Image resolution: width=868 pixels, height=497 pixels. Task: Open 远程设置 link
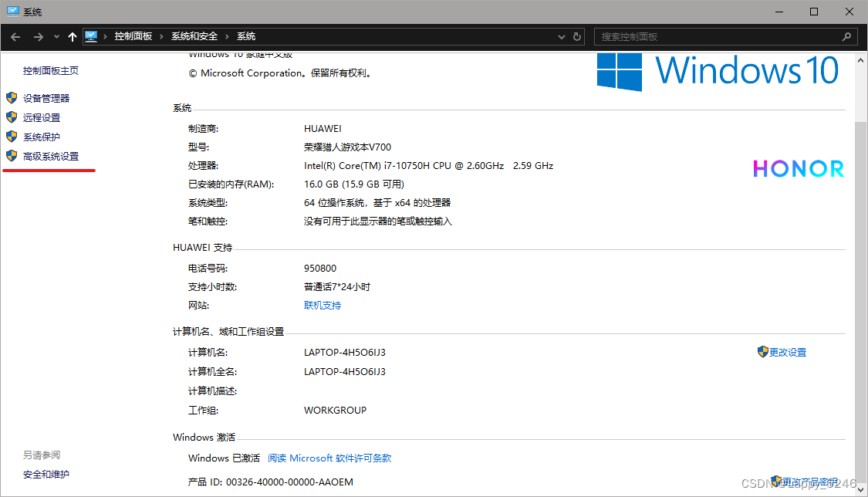(x=42, y=118)
